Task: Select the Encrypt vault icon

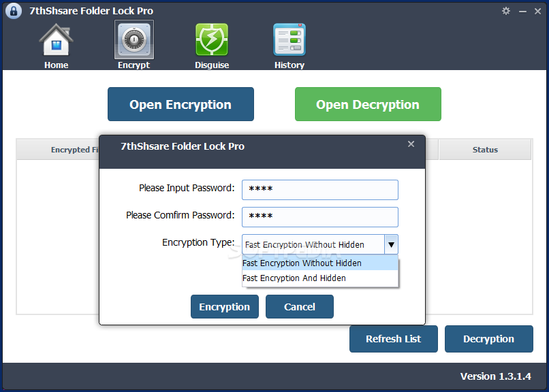Action: click(x=134, y=39)
